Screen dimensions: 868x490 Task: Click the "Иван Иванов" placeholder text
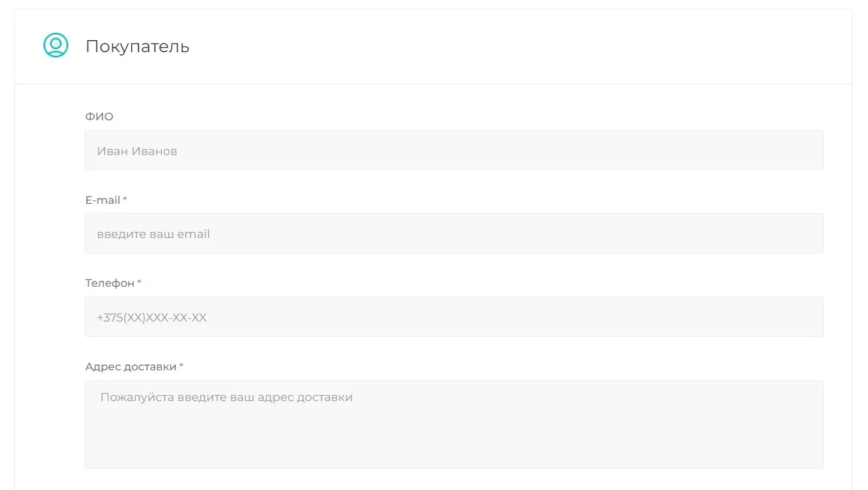click(x=137, y=151)
